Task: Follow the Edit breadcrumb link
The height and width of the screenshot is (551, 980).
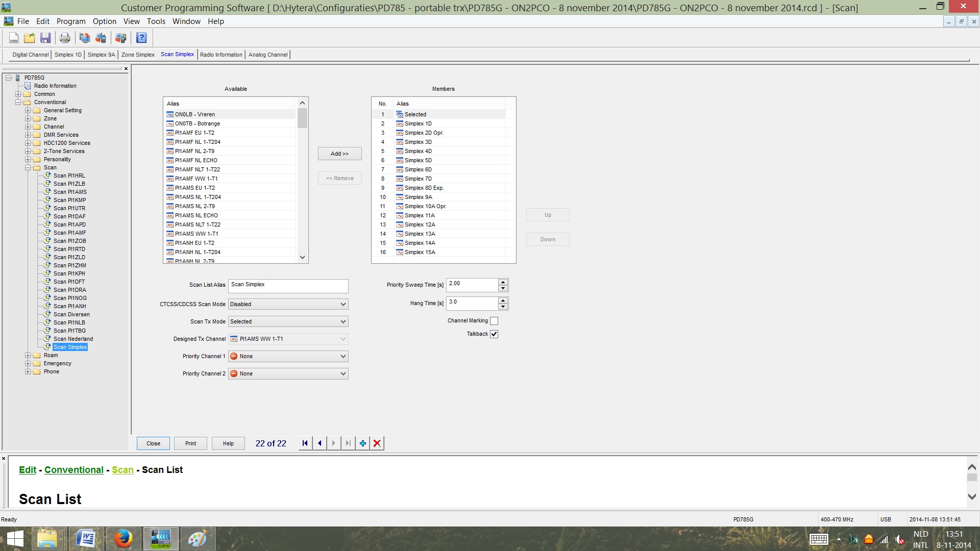Action: [28, 470]
